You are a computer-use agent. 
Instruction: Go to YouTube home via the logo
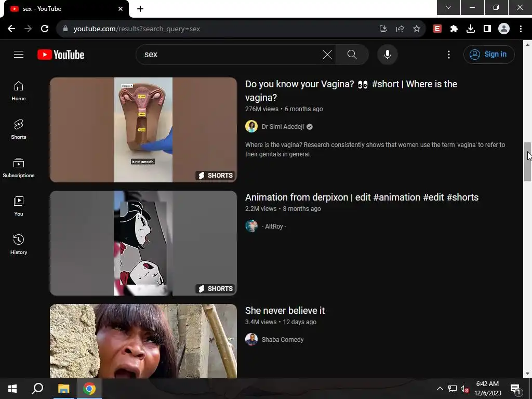61,55
